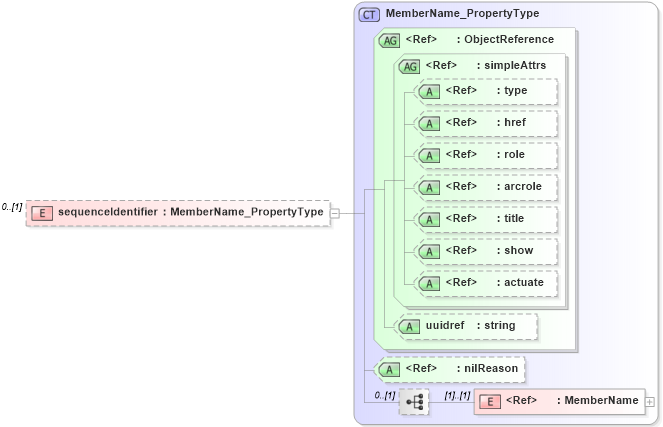Click the A icon for href attribute
This screenshot has width=663, height=427.
coord(429,123)
